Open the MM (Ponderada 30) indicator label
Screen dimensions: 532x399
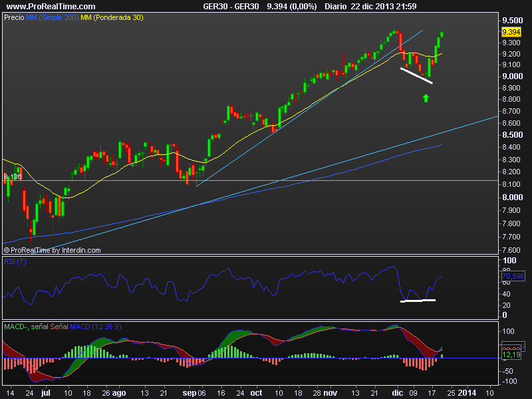112,17
